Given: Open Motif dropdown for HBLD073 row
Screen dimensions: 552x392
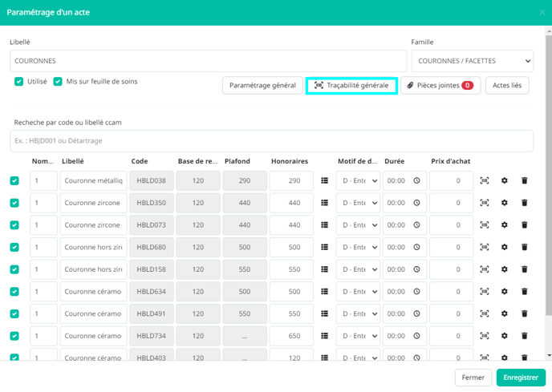Looking at the screenshot, I should click(358, 224).
